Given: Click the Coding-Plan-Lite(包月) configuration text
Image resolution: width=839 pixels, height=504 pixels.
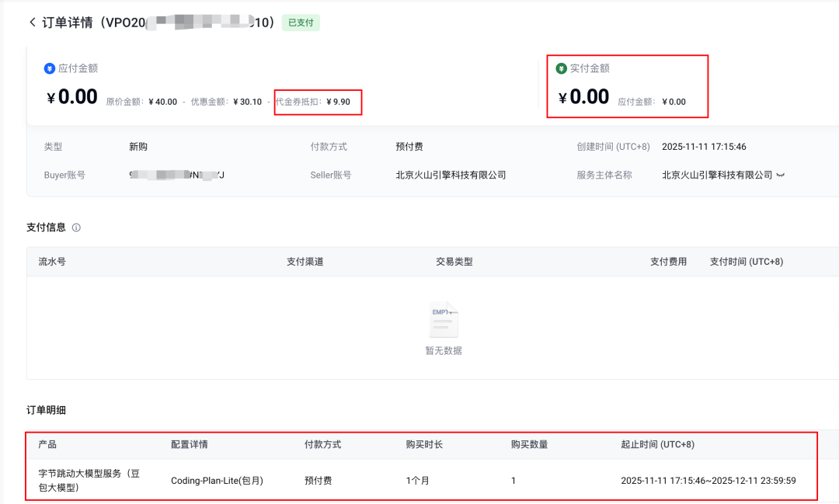Looking at the screenshot, I should [x=218, y=480].
